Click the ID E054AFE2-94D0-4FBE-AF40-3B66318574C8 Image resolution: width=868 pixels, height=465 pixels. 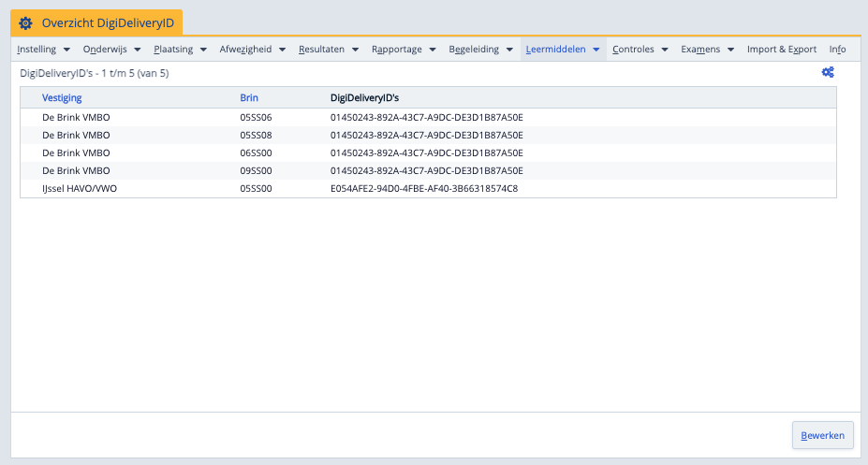(424, 188)
